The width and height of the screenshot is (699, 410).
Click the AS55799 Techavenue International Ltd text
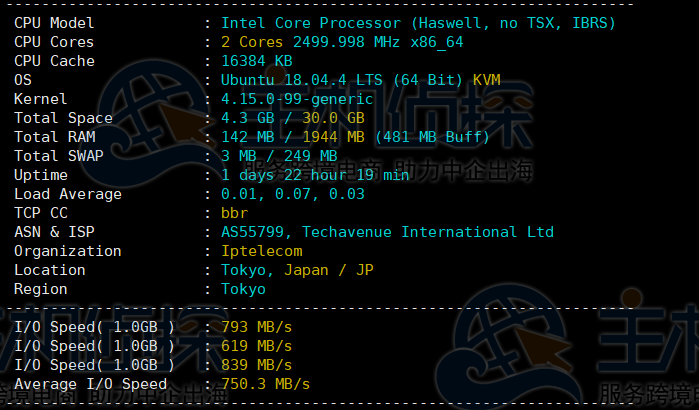pos(387,232)
